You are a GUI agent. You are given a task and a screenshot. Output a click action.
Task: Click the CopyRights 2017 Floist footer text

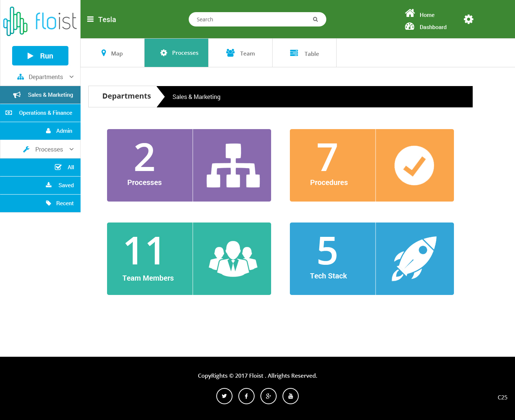[x=257, y=375]
